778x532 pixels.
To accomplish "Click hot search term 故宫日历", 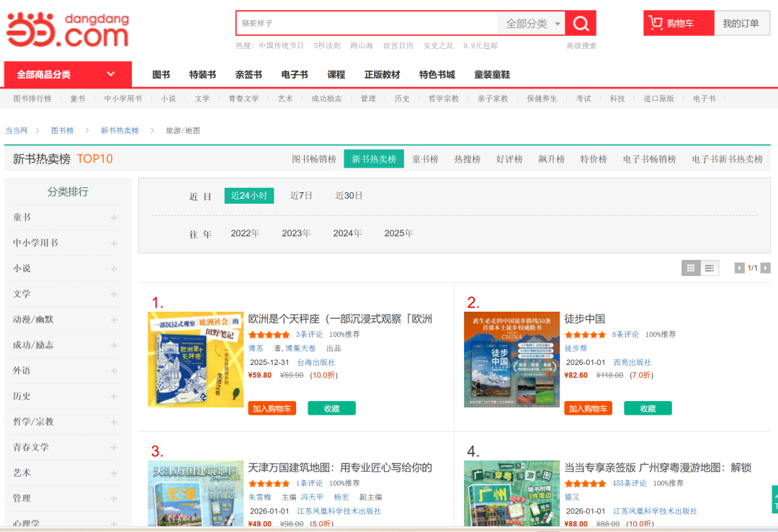I will (398, 45).
